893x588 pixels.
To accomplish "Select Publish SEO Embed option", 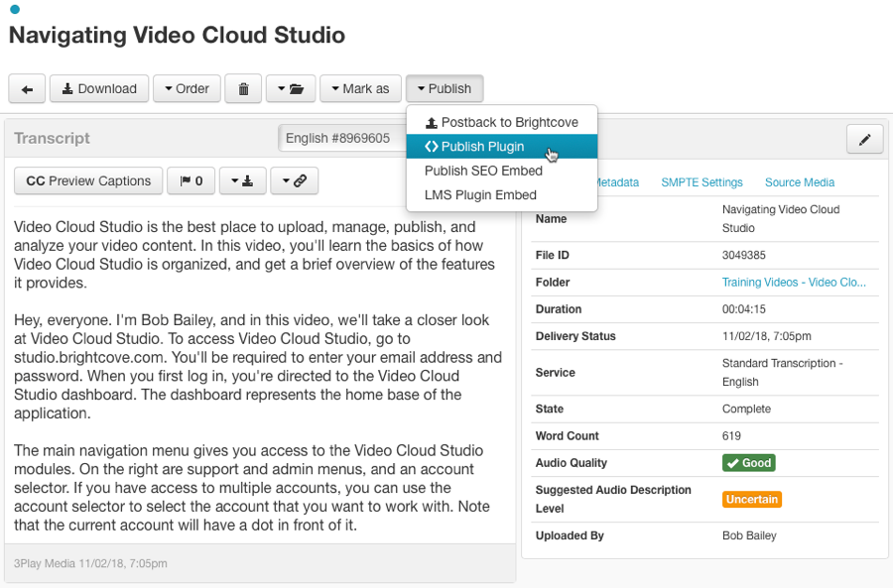I will click(483, 171).
